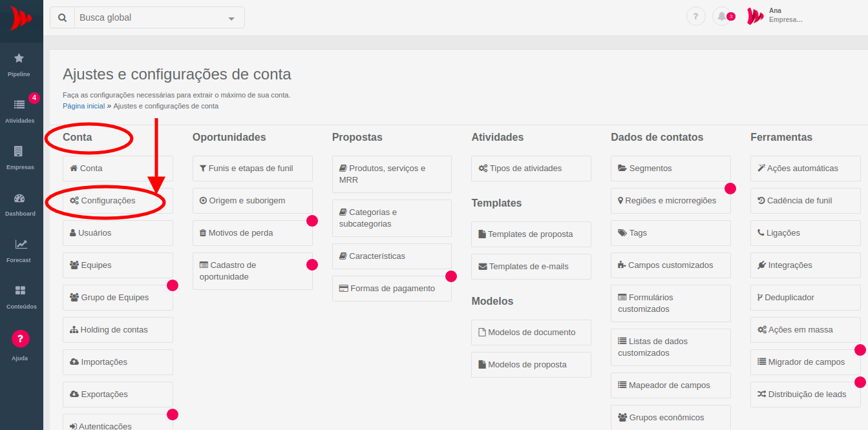The height and width of the screenshot is (430, 868).
Task: Open Categorias e subcategorias
Action: 392,218
